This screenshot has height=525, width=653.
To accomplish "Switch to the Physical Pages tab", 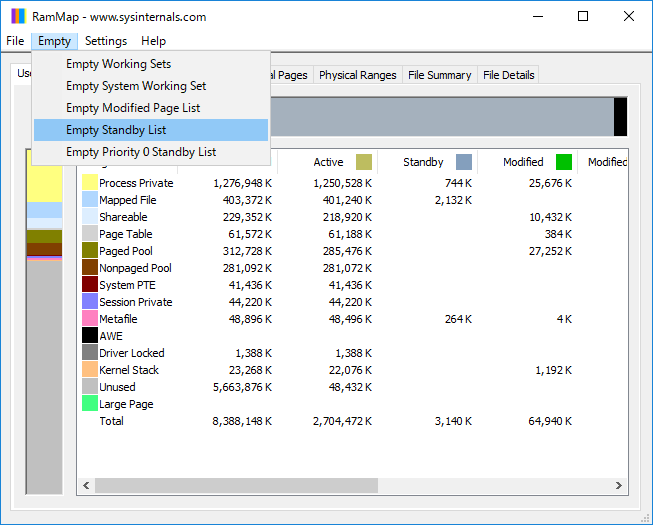I will (x=292, y=75).
